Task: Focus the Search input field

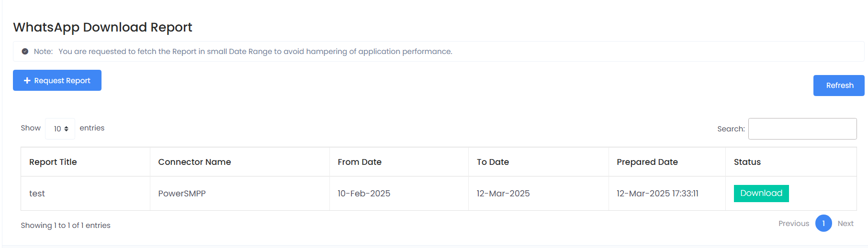Action: 802,129
